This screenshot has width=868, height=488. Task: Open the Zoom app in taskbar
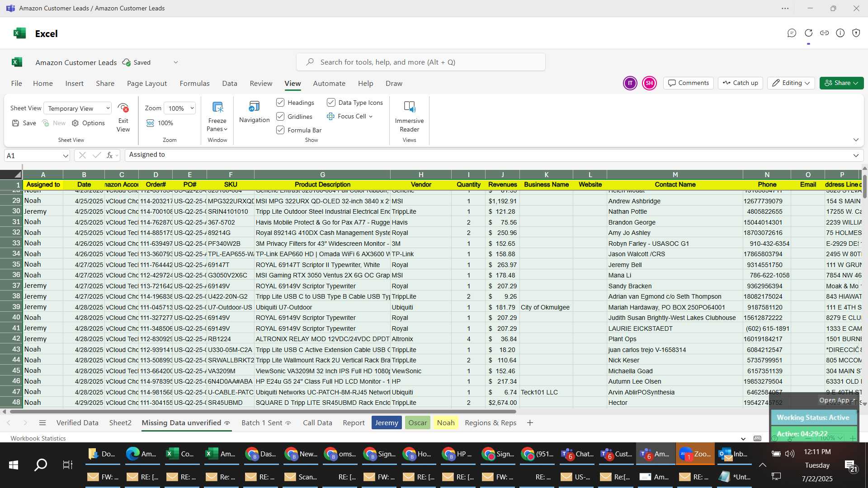(695, 454)
